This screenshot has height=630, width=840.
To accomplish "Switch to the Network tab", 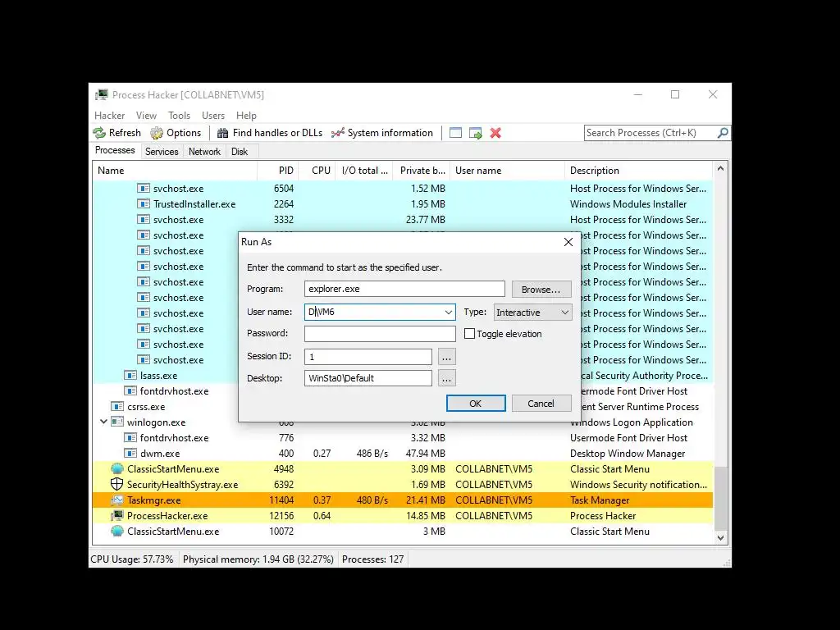I will click(x=204, y=152).
